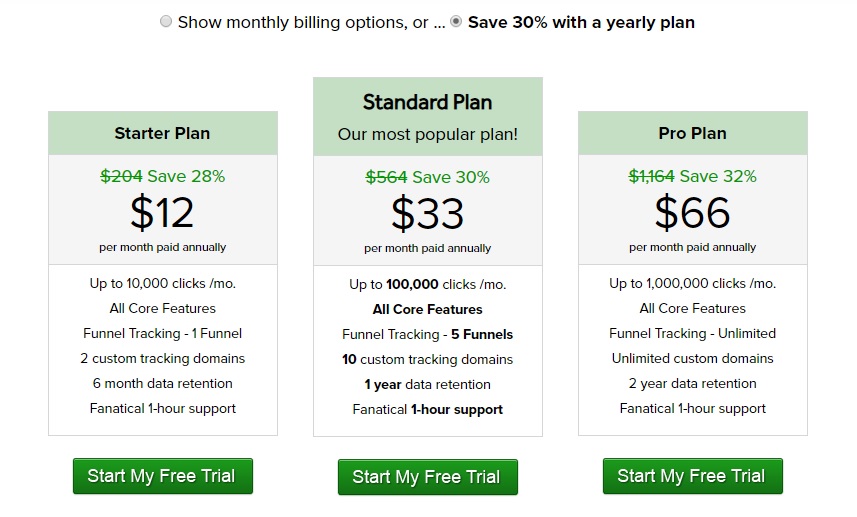The height and width of the screenshot is (517, 857).
Task: Click '6 month data retention' feature
Action: point(162,383)
